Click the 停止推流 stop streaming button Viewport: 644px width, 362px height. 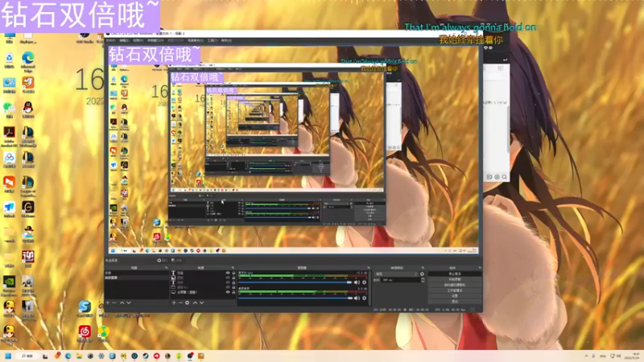[455, 274]
